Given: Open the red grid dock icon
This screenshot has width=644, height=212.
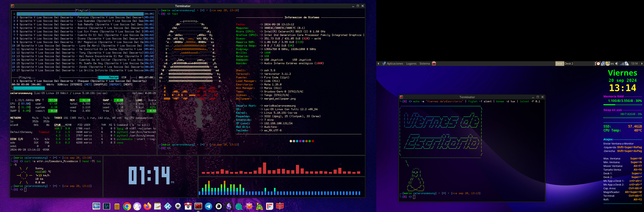Looking at the screenshot, I should tap(280, 206).
